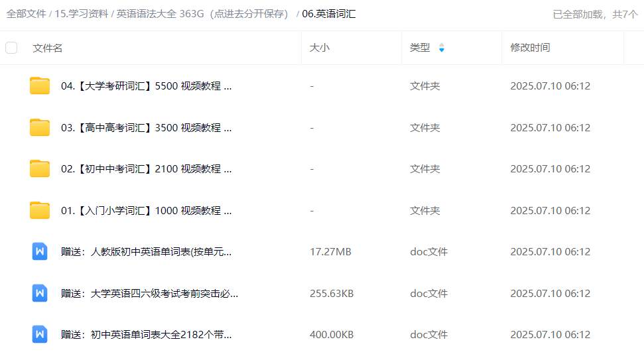Click the doc icon for 人教版初中英语单词表
The image size is (644, 364).
coord(40,252)
